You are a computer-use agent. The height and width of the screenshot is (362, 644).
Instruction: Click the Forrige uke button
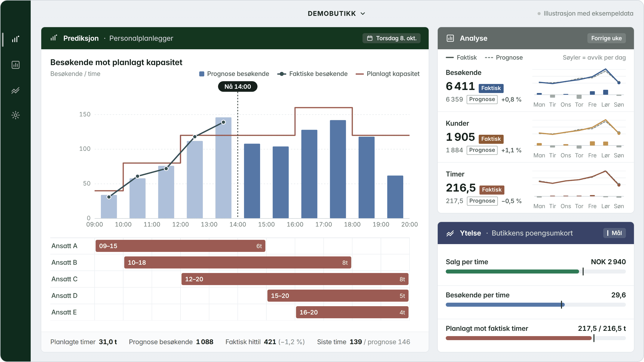click(606, 38)
